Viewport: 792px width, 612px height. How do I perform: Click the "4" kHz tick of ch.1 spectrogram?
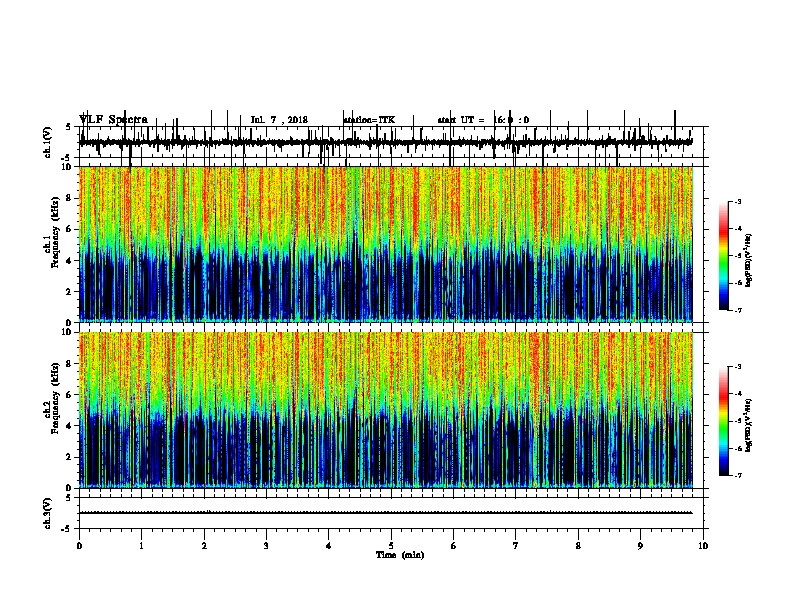(69, 261)
